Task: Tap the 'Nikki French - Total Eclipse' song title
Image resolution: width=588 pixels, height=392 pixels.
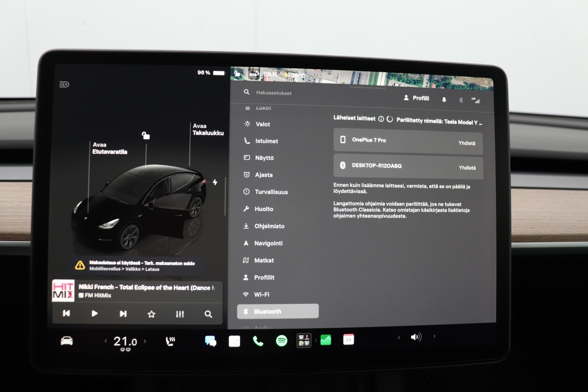Action: [x=147, y=287]
